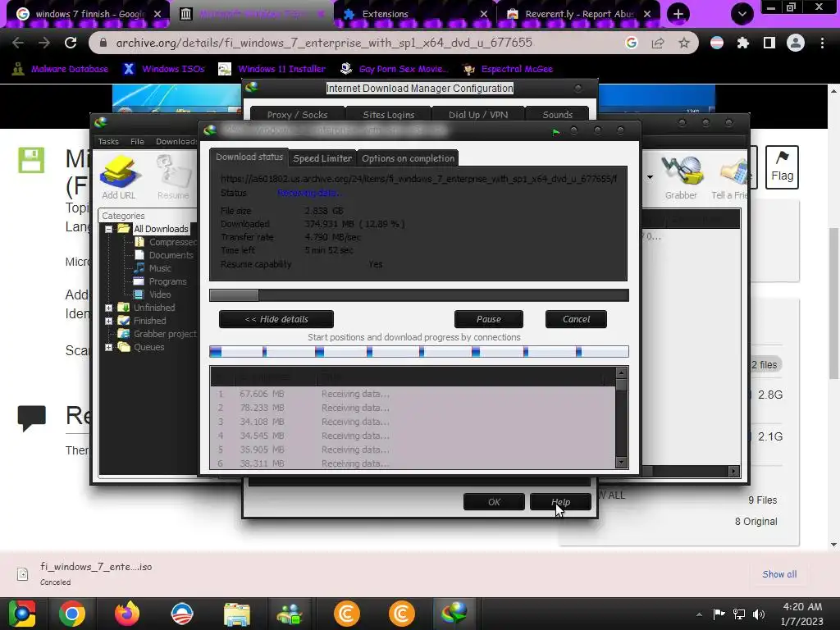Image resolution: width=840 pixels, height=630 pixels.
Task: Click the Add URL toolbar icon
Action: point(119,177)
